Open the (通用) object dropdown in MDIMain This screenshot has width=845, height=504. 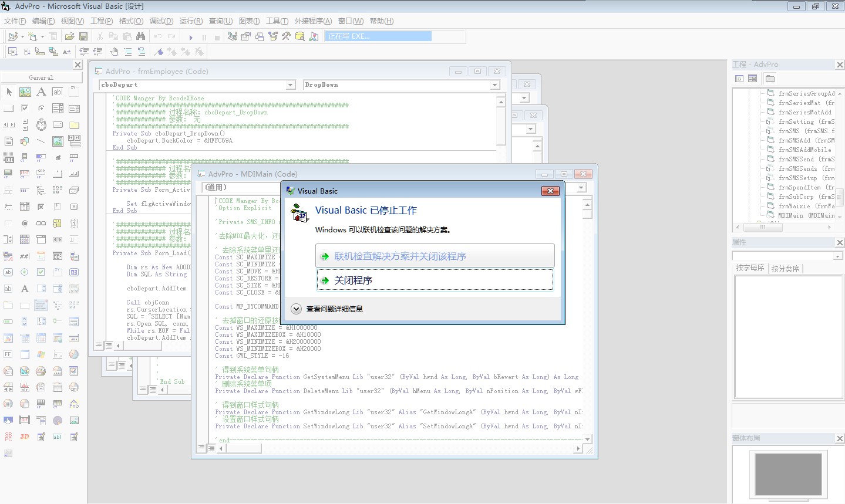[240, 188]
